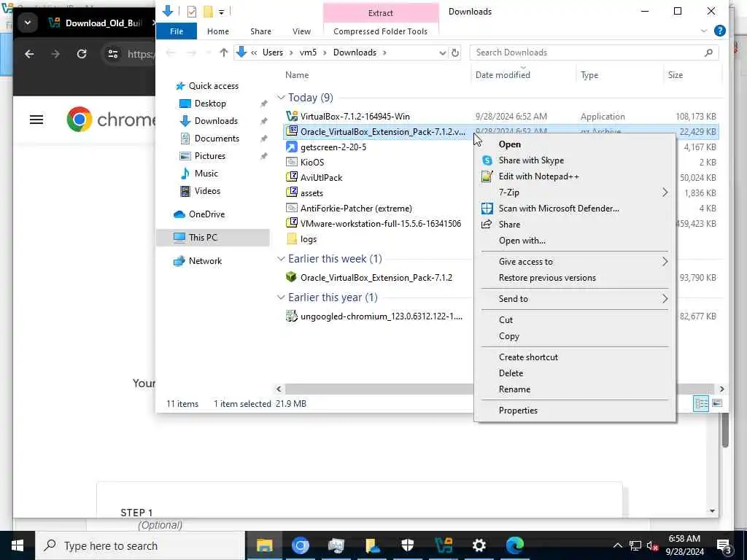Open Network in navigation pane
Image resolution: width=747 pixels, height=560 pixels.
tap(205, 261)
